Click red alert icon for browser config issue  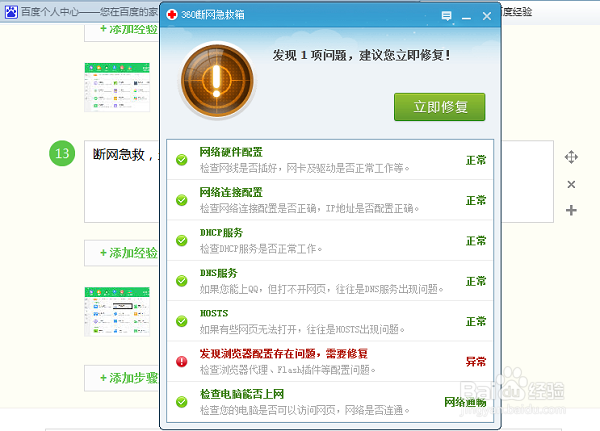coord(182,361)
